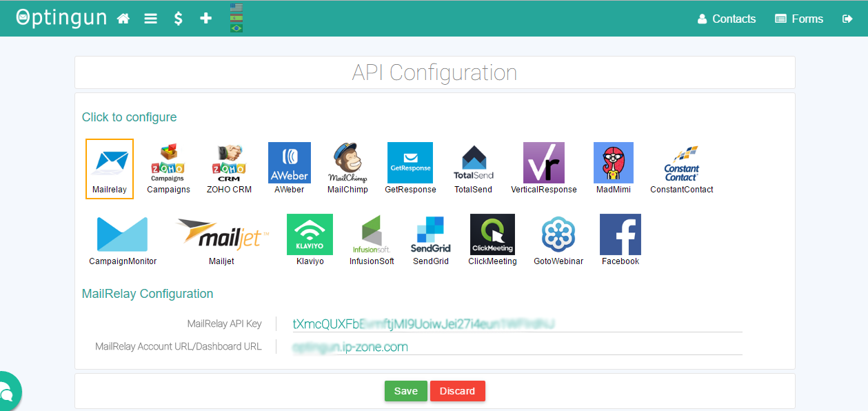Select the CampaignMonitor integration
868x411 pixels.
(x=123, y=240)
